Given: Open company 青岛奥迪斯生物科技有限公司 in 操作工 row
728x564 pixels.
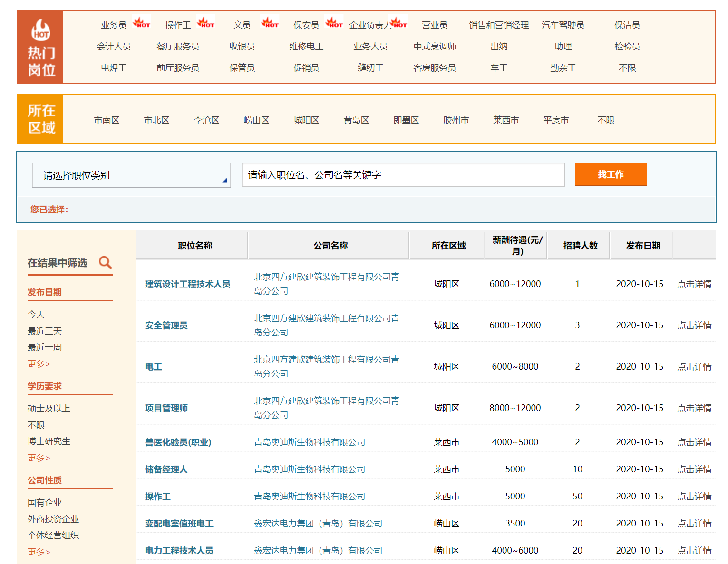Looking at the screenshot, I should tap(309, 497).
